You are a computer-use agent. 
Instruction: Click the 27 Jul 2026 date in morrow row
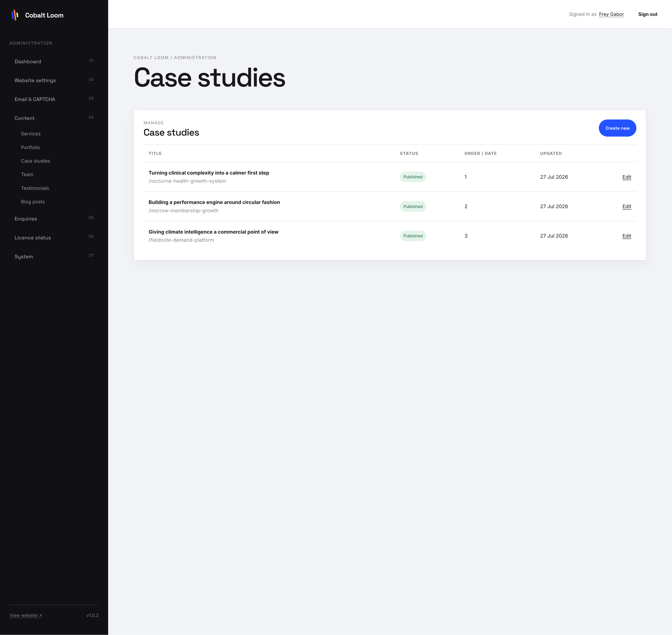pyautogui.click(x=554, y=207)
